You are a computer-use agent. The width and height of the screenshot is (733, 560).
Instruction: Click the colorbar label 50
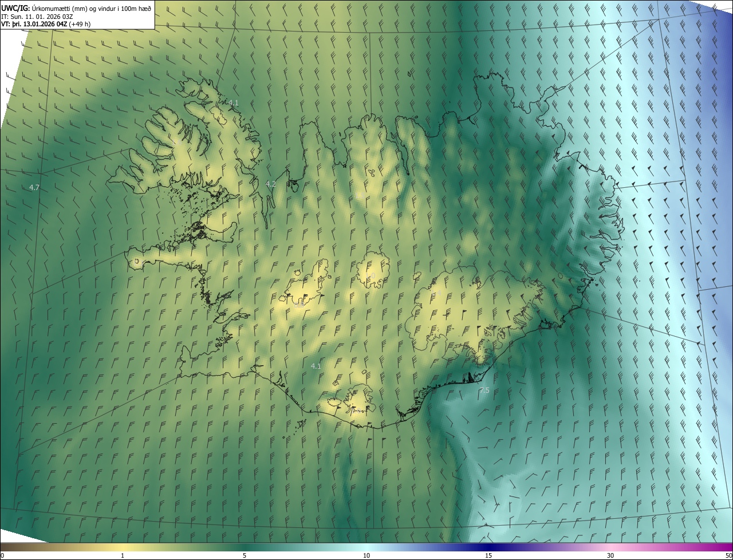(x=728, y=556)
